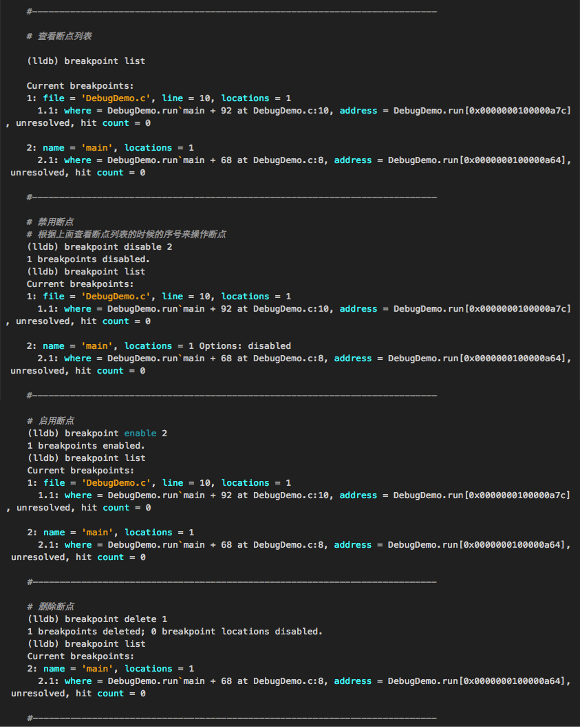580x728 pixels.
Task: Click the '# 禁用断点' comment heading
Action: pos(50,222)
